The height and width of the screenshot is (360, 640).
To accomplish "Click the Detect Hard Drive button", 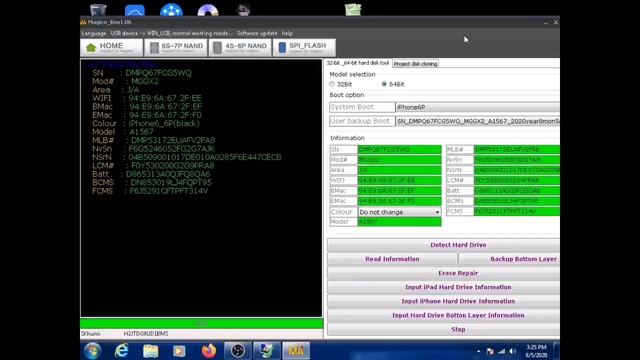I will point(444,245).
